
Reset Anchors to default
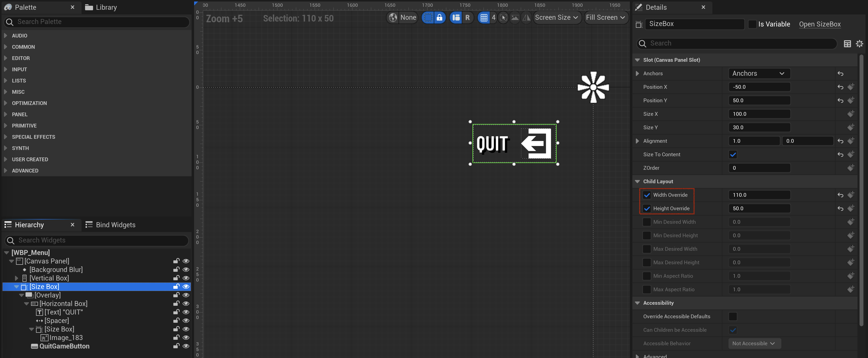coord(840,73)
